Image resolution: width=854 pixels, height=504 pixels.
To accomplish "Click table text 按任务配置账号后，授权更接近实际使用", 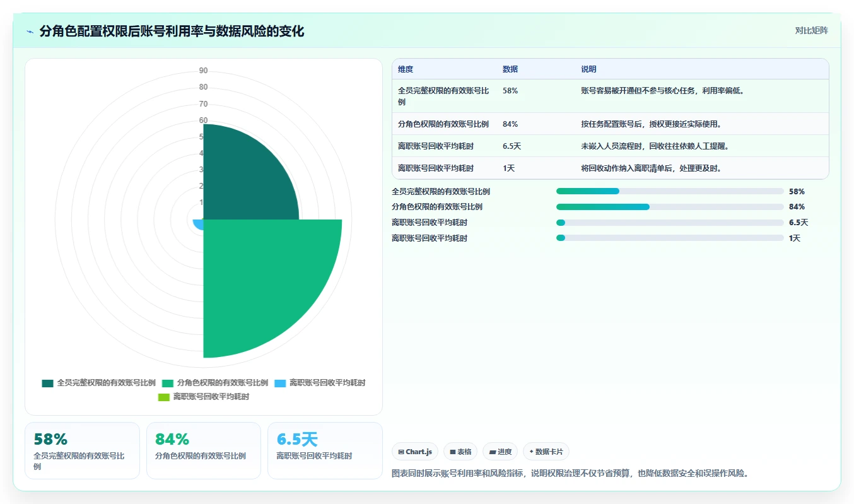I will pos(652,124).
